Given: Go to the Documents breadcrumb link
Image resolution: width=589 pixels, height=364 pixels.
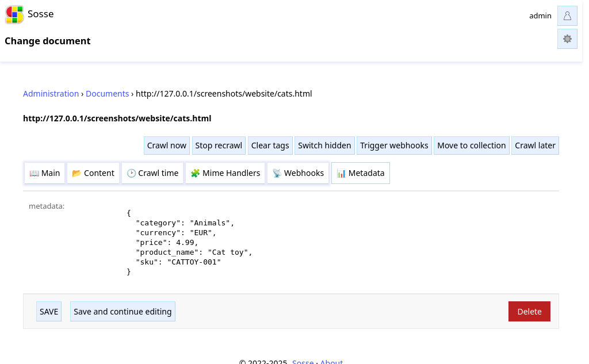Looking at the screenshot, I should point(108,94).
